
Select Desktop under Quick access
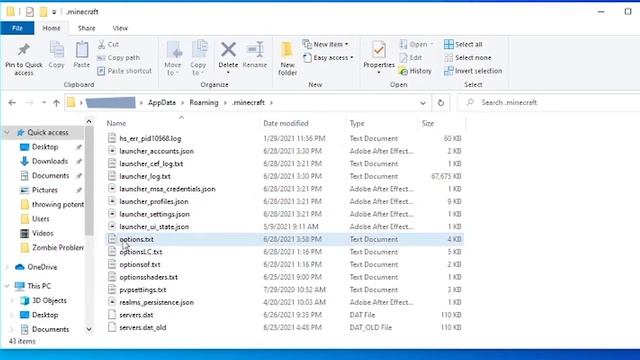(x=45, y=147)
